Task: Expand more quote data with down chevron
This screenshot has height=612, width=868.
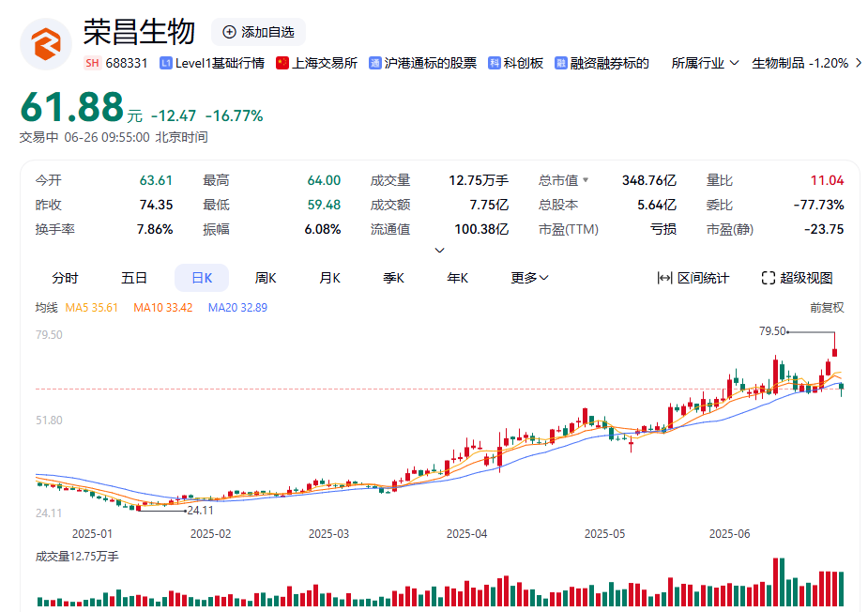Action: point(439,251)
